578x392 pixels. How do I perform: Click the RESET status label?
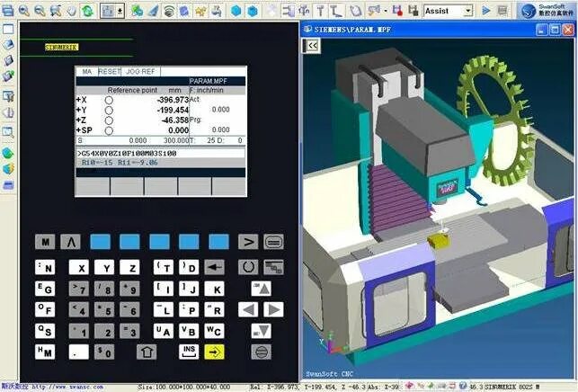(x=109, y=72)
